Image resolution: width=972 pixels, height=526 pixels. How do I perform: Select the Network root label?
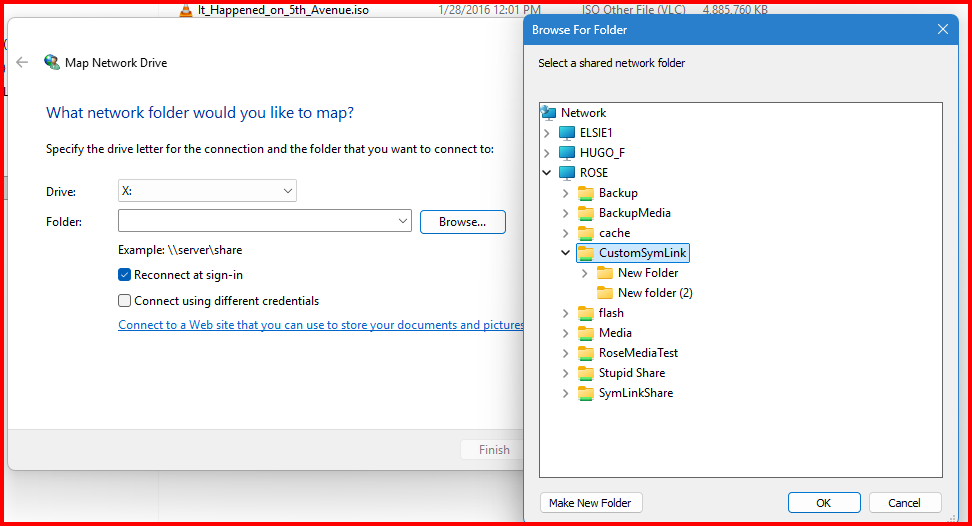click(583, 113)
